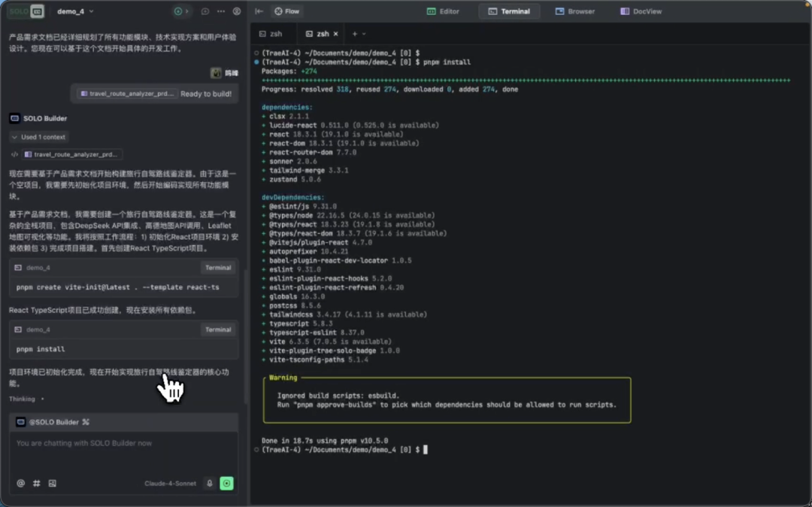Click the Done in 18.7s line
Screen dimensions: 812x507
tap(325, 441)
